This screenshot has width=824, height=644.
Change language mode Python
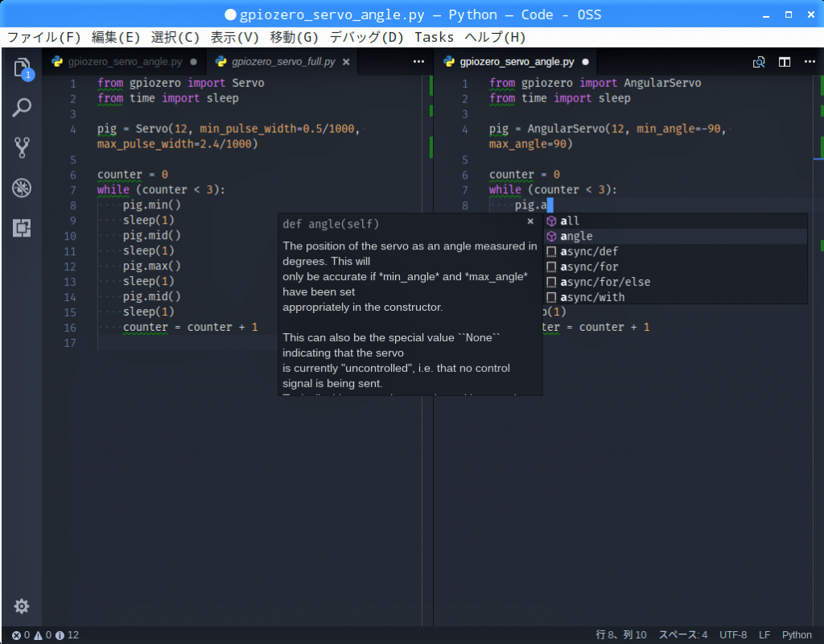797,635
